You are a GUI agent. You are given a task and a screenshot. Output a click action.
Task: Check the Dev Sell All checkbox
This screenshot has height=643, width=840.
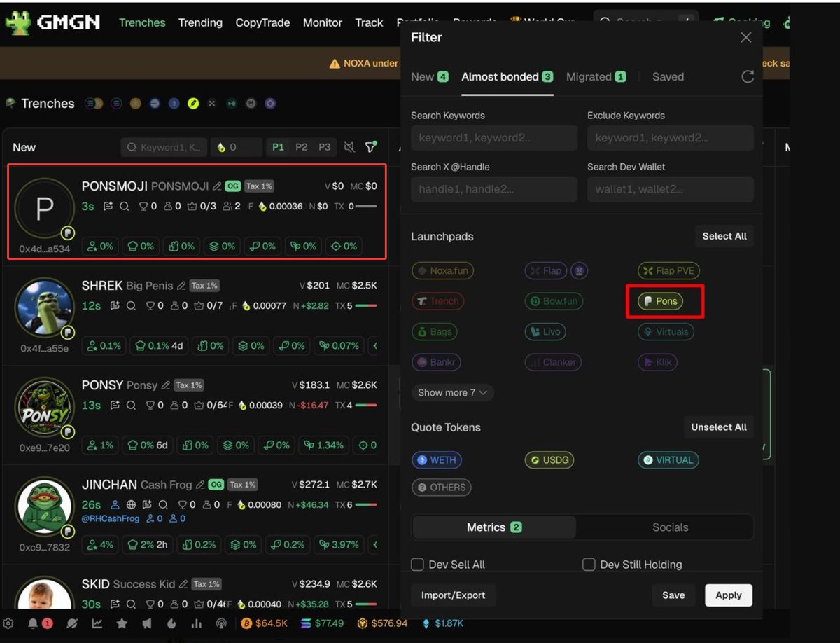pyautogui.click(x=418, y=565)
